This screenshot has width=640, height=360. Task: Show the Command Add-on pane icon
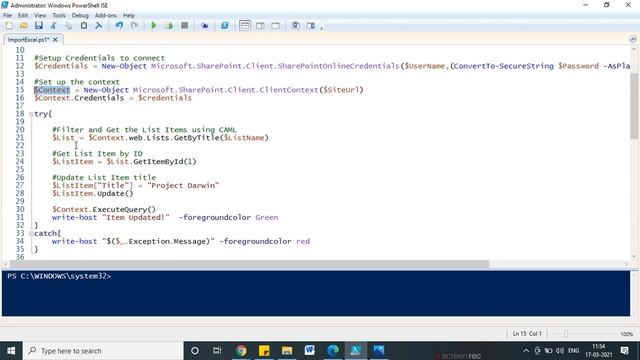pyautogui.click(x=311, y=26)
